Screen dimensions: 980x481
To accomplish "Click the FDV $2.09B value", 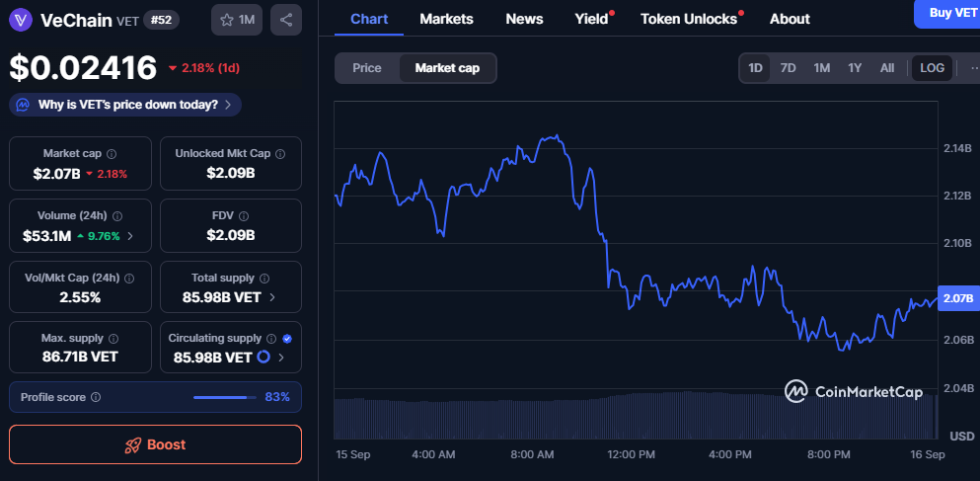I will [x=231, y=235].
